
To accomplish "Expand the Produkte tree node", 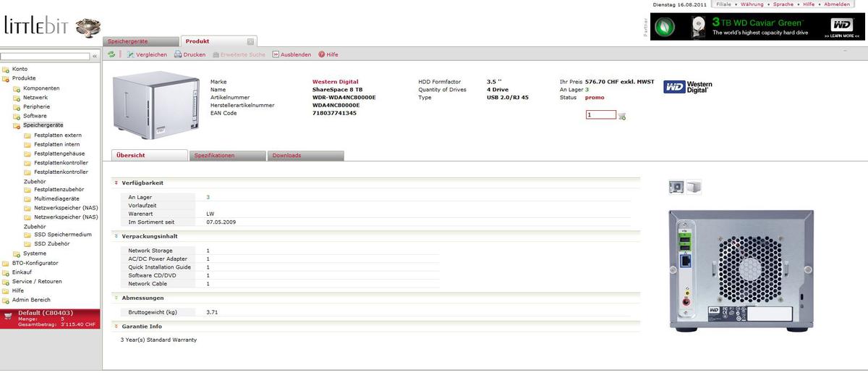I will pos(6,78).
